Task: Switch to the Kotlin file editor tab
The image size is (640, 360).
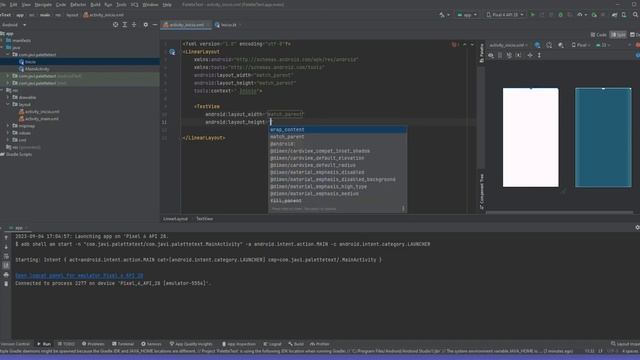Action: click(x=227, y=25)
